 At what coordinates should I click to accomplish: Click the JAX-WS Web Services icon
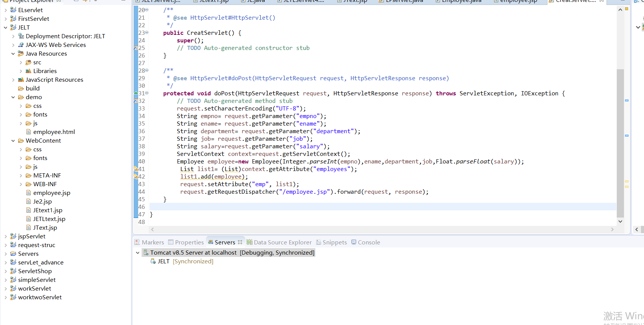pos(21,45)
